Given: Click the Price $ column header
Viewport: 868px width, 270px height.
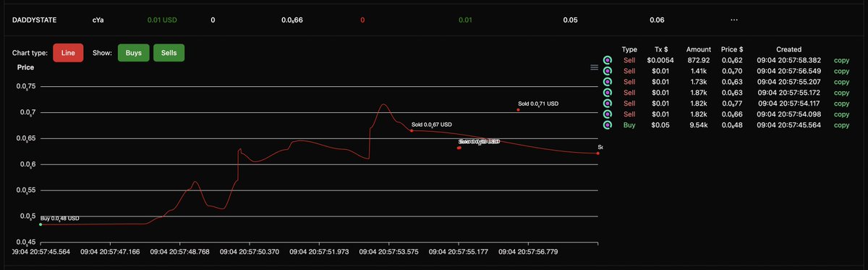Looking at the screenshot, I should click(732, 50).
